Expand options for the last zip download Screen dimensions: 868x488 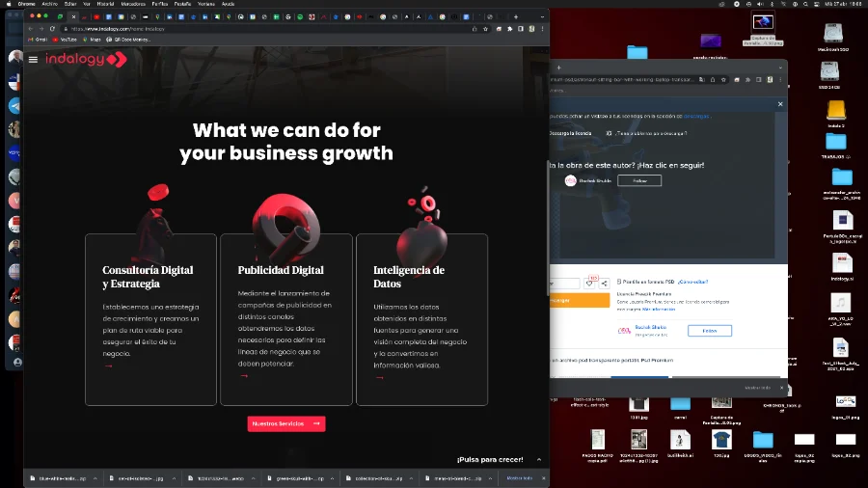(491, 478)
